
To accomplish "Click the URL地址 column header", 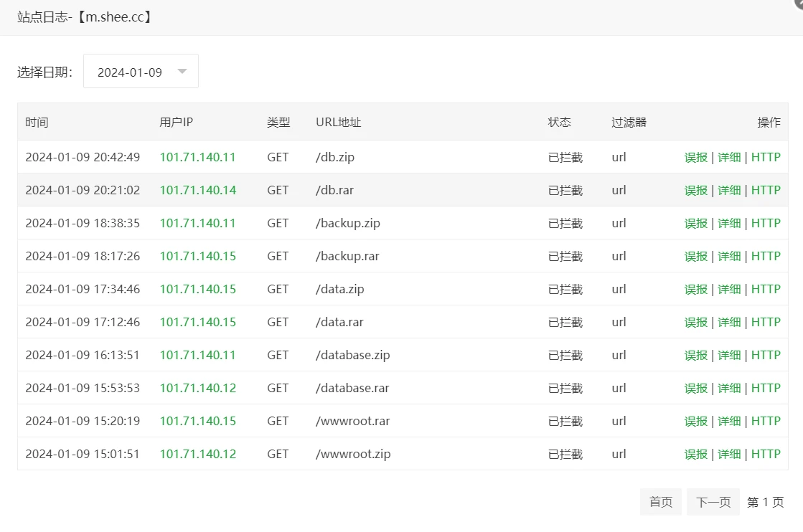I will coord(338,122).
